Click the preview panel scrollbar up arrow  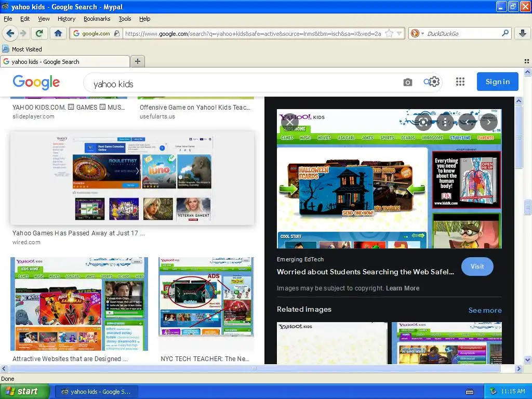[x=518, y=101]
